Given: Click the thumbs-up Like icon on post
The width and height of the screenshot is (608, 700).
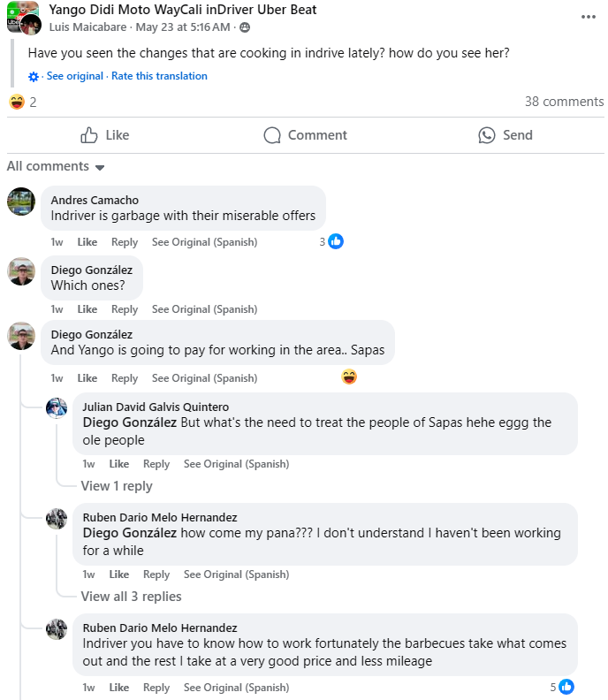Looking at the screenshot, I should pos(89,135).
